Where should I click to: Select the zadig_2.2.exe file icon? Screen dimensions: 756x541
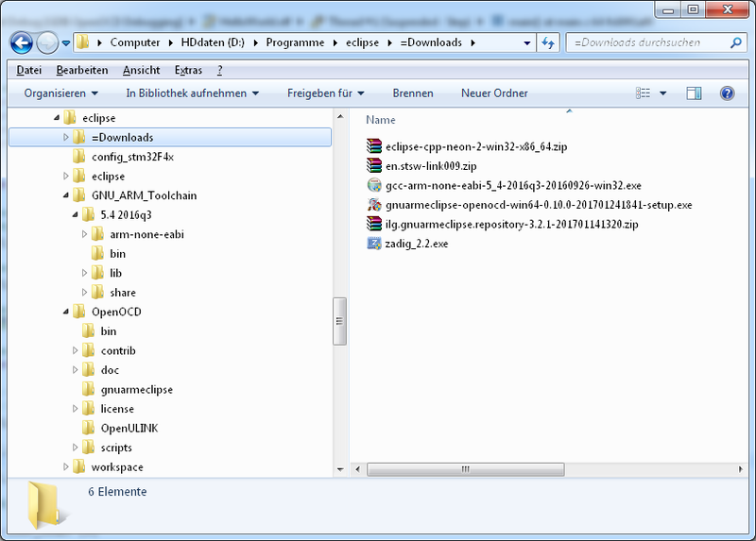[x=373, y=244]
